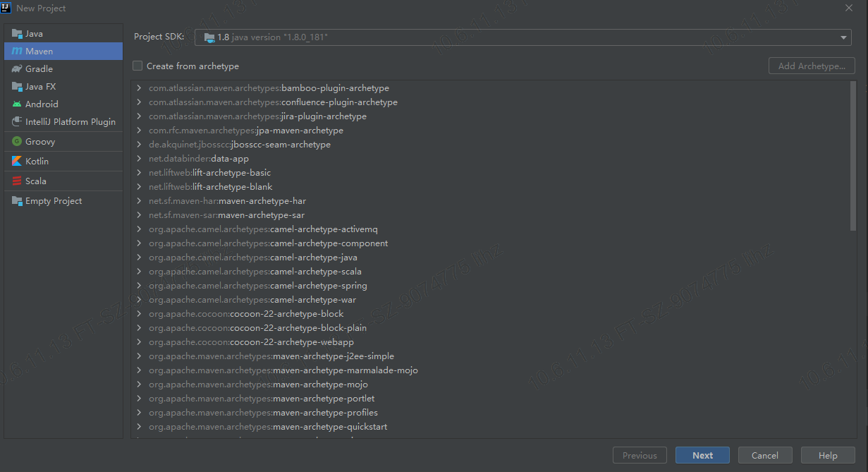Select camel-archetype-scala row text

pyautogui.click(x=255, y=272)
